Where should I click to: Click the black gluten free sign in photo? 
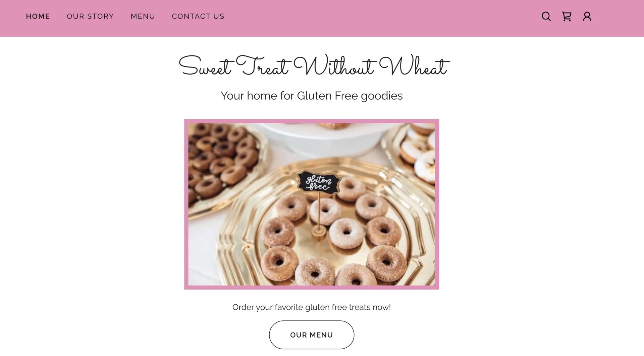point(318,182)
